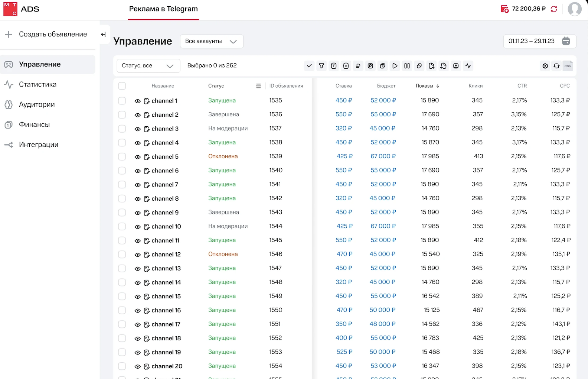Click the Название column header
This screenshot has height=379, width=588.
click(163, 86)
